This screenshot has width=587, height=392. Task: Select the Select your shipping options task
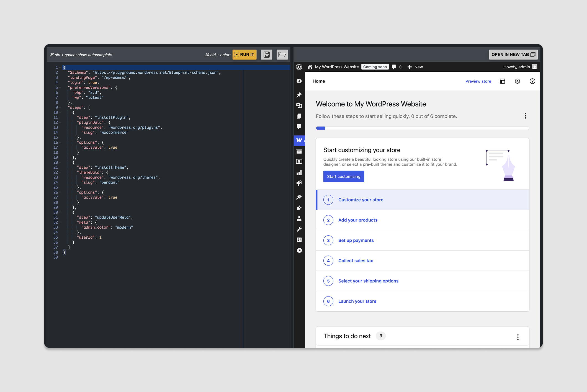coord(423,281)
